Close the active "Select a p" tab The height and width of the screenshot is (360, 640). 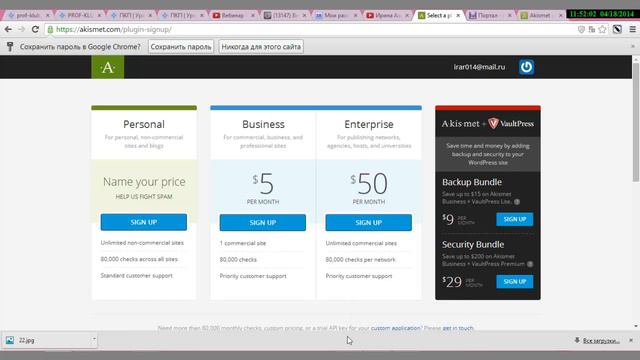pos(458,15)
